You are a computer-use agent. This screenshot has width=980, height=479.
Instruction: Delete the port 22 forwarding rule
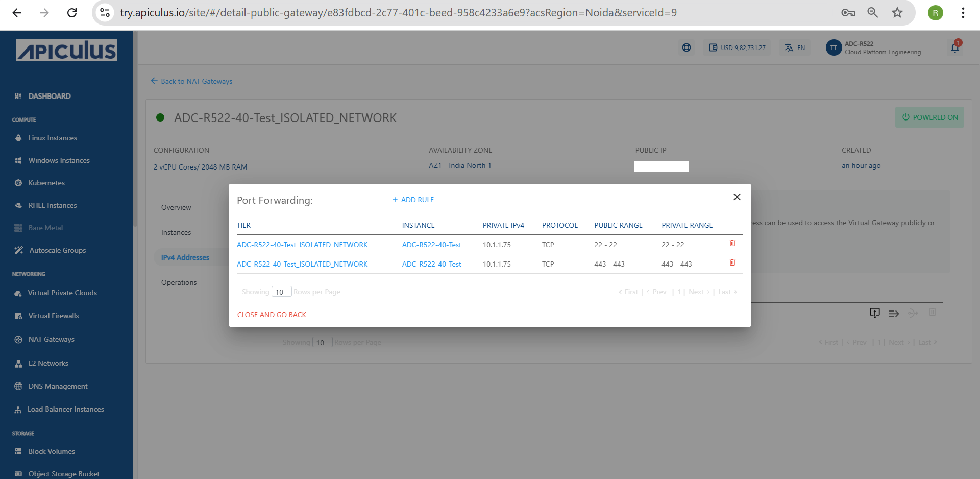tap(732, 244)
